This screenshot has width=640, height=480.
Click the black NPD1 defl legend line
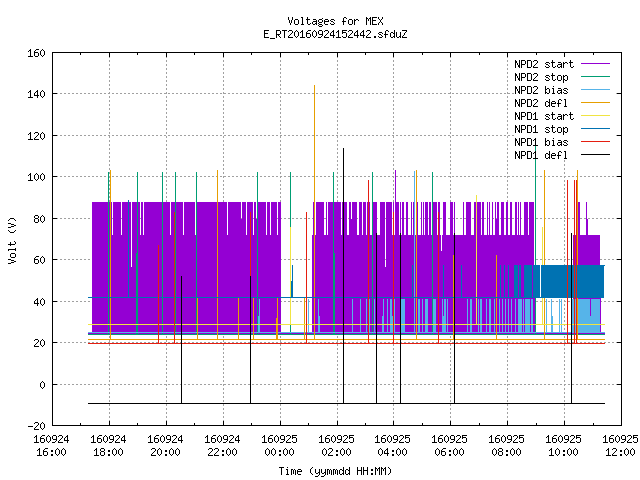coord(595,155)
